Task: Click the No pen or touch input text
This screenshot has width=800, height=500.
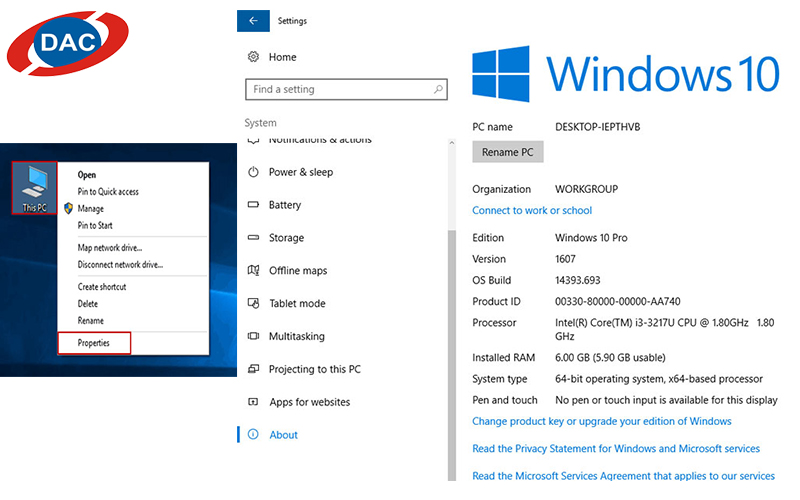Action: pyautogui.click(x=666, y=400)
